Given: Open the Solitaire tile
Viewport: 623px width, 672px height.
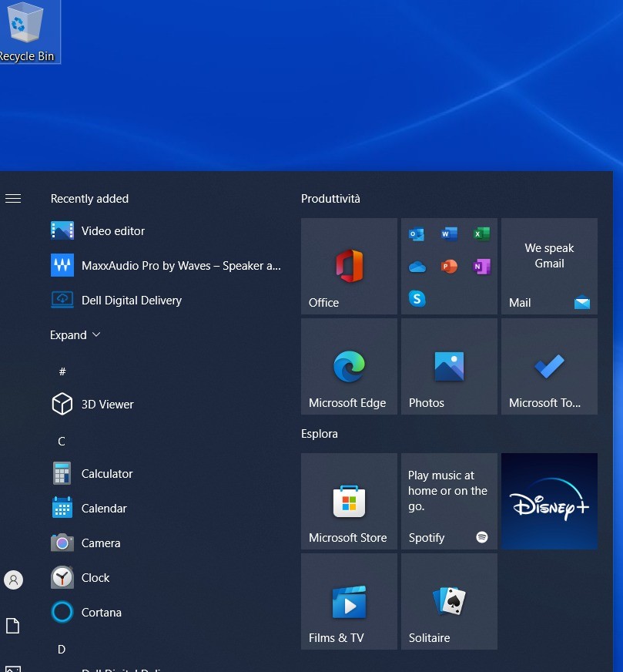Looking at the screenshot, I should (x=449, y=601).
